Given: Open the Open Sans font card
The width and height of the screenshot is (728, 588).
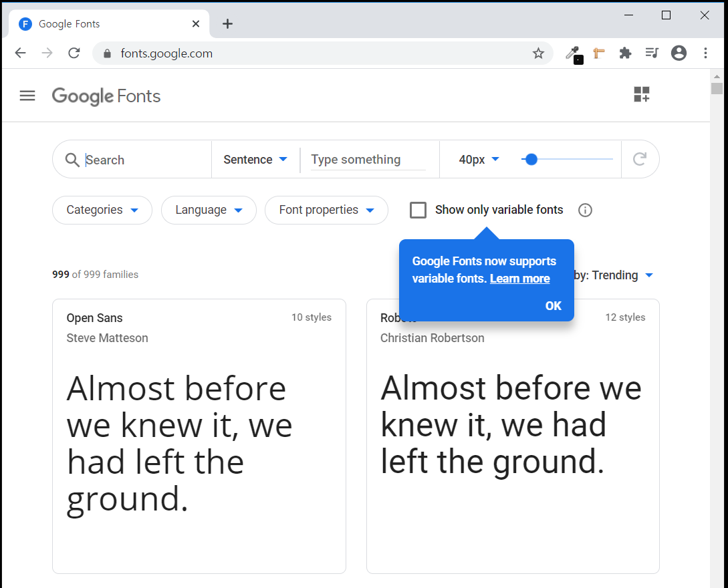Looking at the screenshot, I should point(199,436).
